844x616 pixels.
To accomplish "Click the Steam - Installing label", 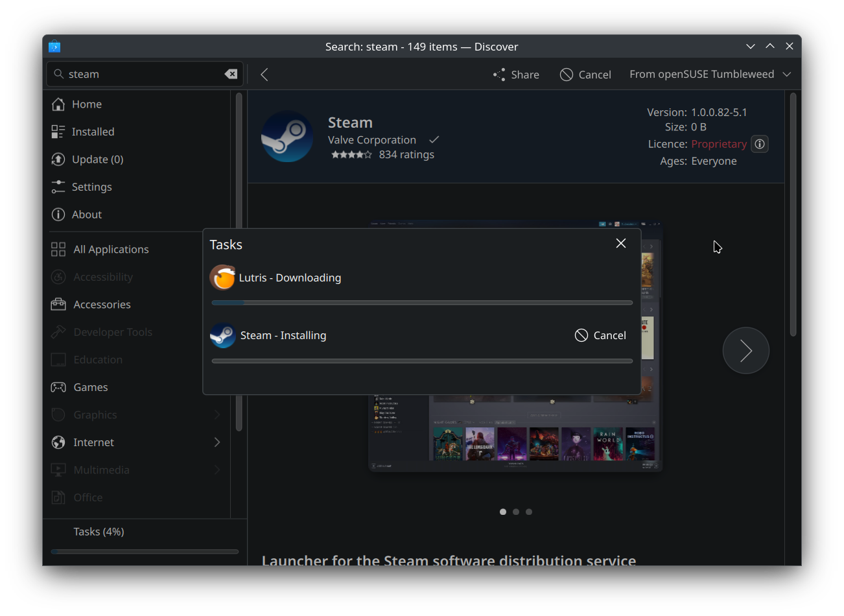I will click(x=283, y=335).
